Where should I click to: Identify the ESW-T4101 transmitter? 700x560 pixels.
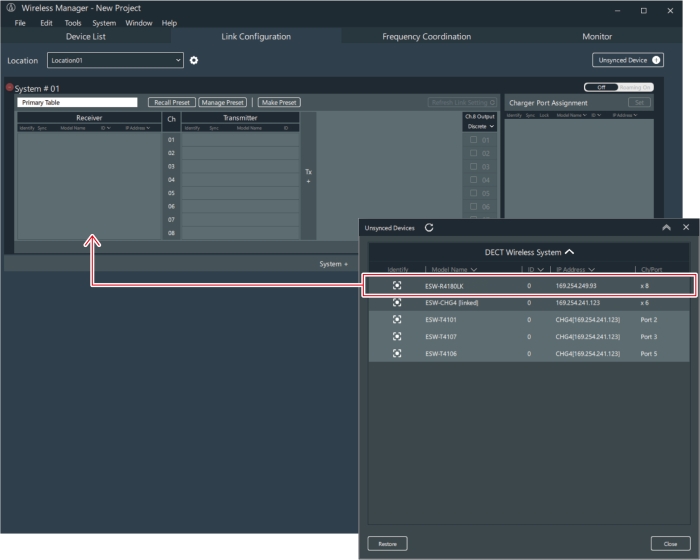coord(397,320)
